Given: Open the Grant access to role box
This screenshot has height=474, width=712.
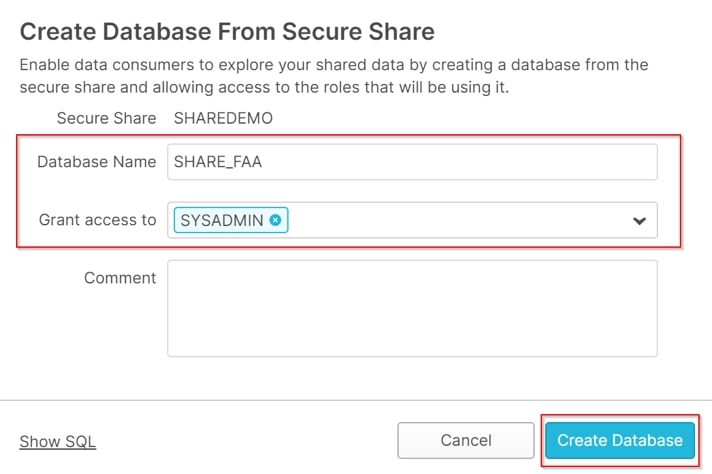Looking at the screenshot, I should coord(412,220).
